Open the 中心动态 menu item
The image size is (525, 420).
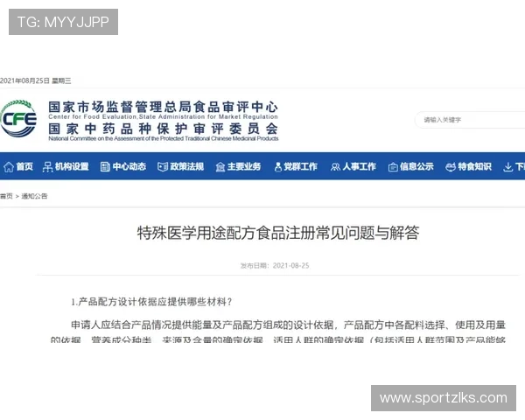tap(129, 166)
